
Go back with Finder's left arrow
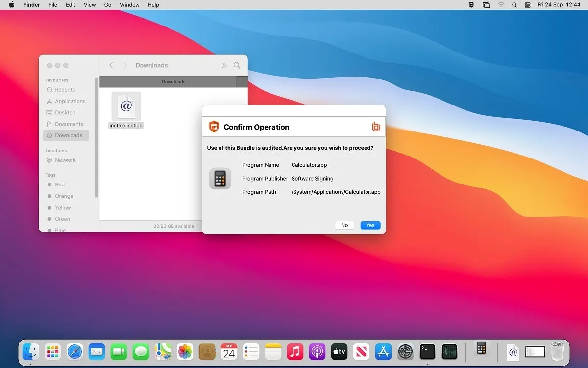coord(111,65)
